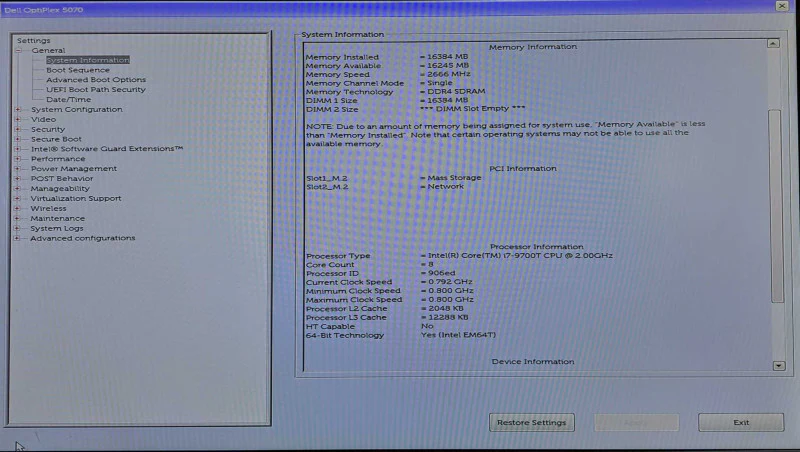This screenshot has height=452, width=800.
Task: Click the DIMM Slot Empty text
Action: point(472,109)
